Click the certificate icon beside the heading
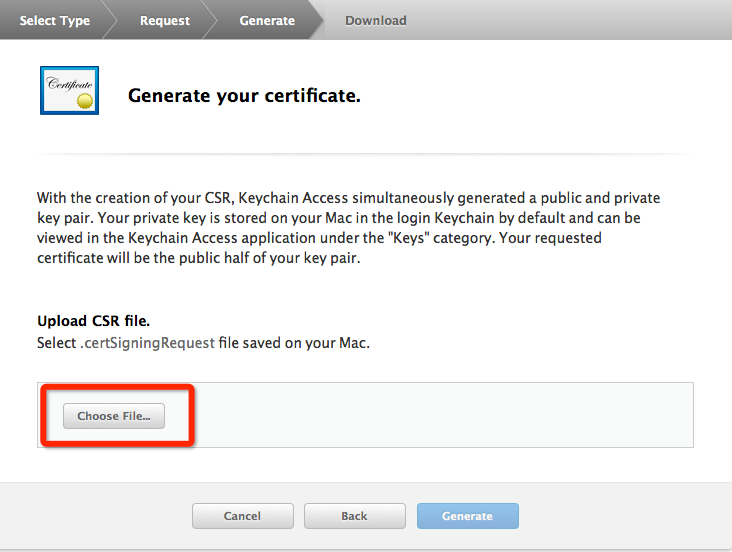This screenshot has height=552, width=732. click(69, 90)
